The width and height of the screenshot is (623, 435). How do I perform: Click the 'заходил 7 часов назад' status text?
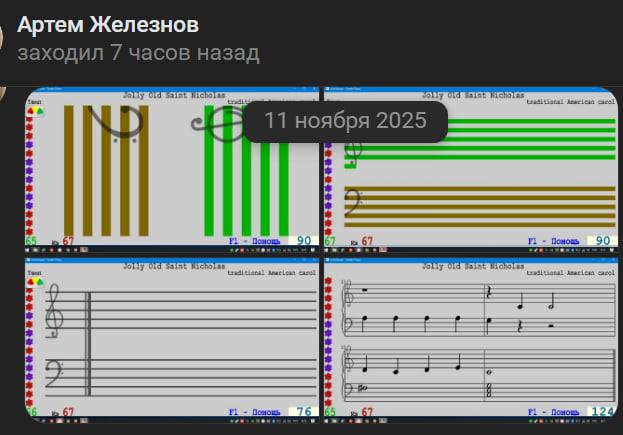[139, 52]
